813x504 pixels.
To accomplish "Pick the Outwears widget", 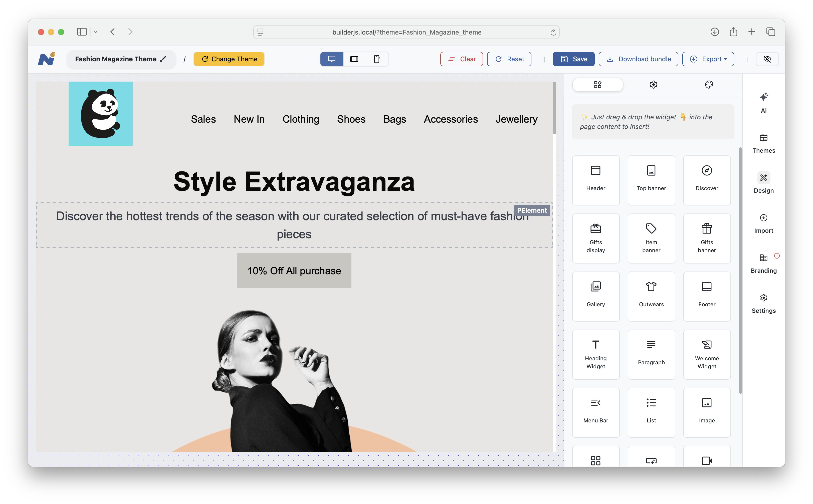I will pyautogui.click(x=651, y=296).
